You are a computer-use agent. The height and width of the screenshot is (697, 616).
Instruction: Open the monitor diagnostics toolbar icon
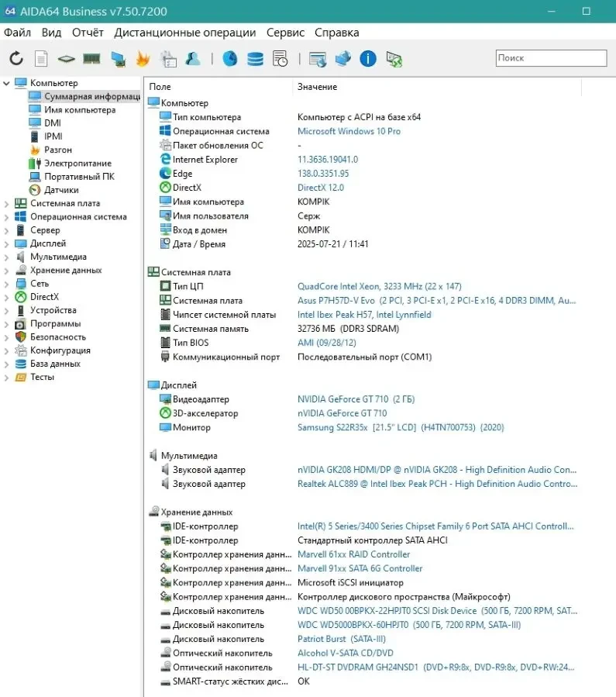click(118, 59)
